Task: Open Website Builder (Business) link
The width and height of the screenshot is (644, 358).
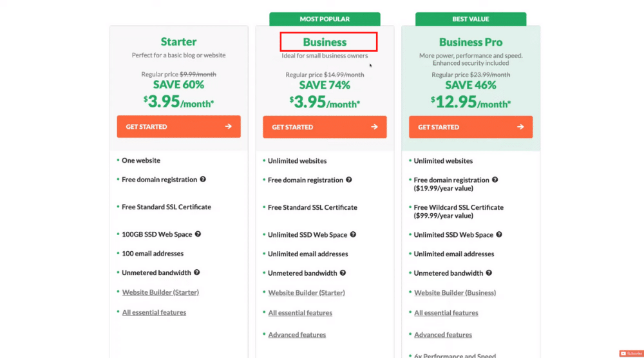Action: (455, 292)
